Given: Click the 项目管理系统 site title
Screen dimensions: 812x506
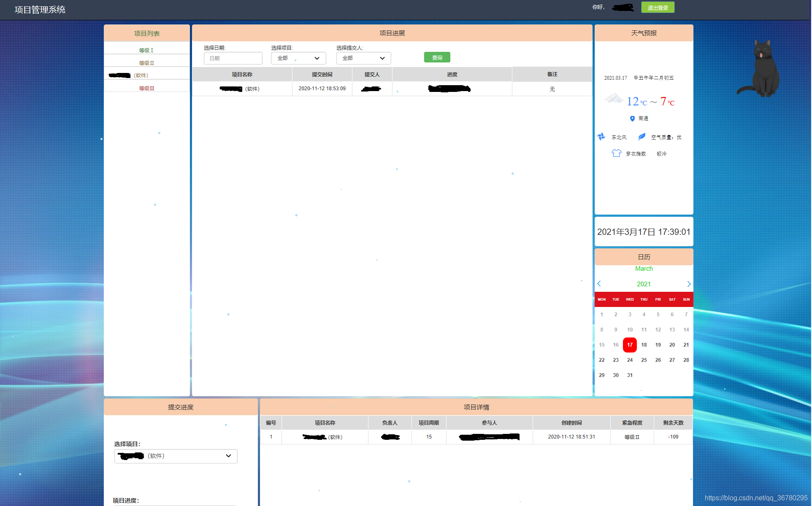Looking at the screenshot, I should pos(40,10).
